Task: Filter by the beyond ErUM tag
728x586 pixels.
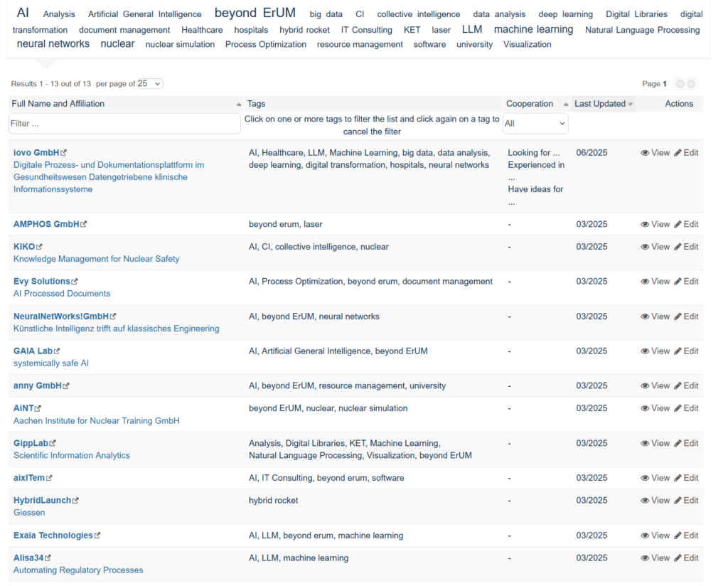Action: point(255,13)
